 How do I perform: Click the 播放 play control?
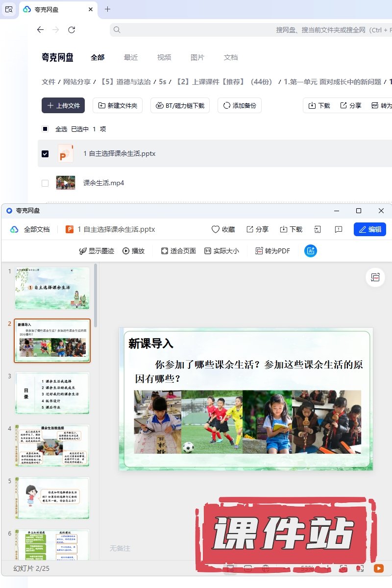(133, 251)
